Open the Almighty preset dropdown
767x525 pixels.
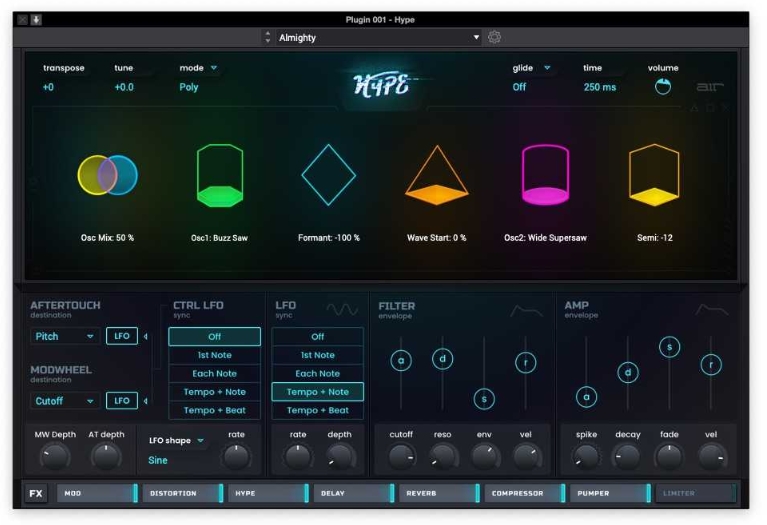click(x=379, y=38)
